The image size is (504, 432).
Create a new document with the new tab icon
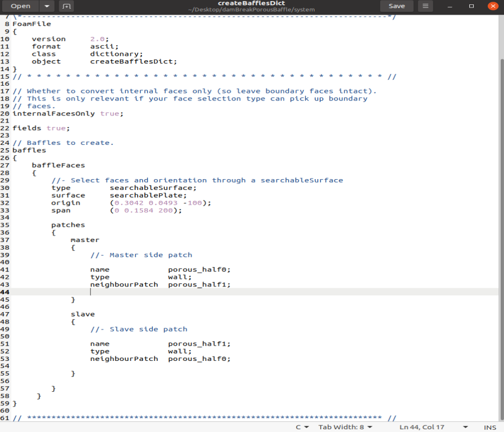66,6
